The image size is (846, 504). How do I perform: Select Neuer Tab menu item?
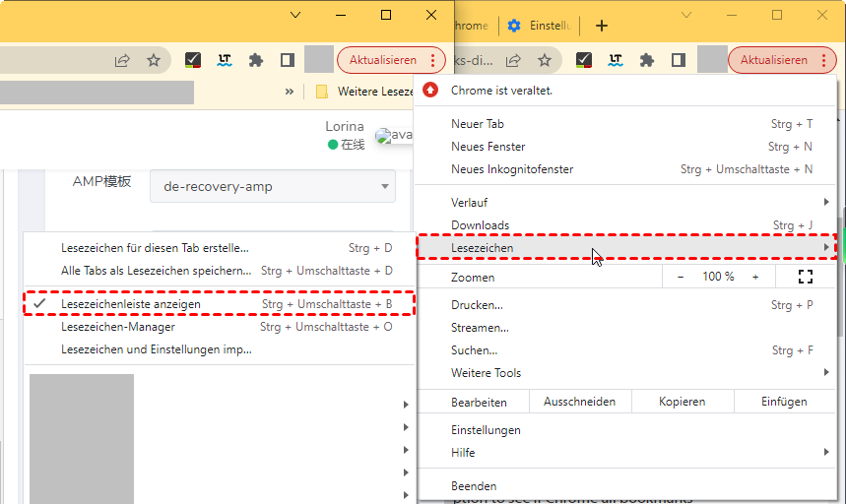[625, 124]
